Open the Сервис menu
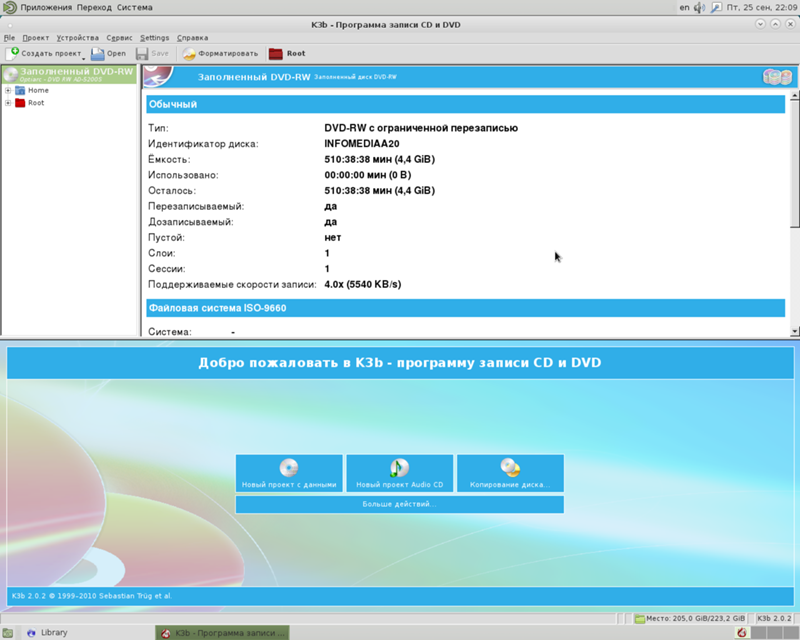 [x=119, y=38]
